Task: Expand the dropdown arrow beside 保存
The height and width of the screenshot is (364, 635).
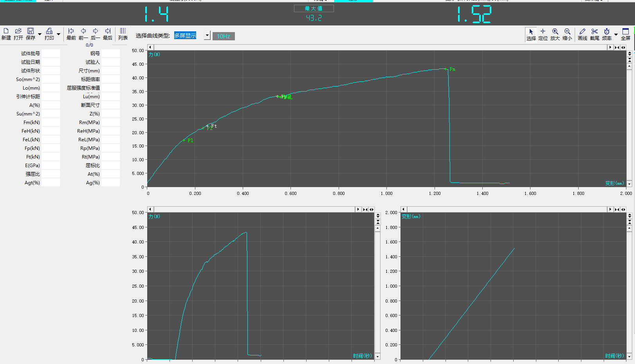Action: click(x=40, y=34)
